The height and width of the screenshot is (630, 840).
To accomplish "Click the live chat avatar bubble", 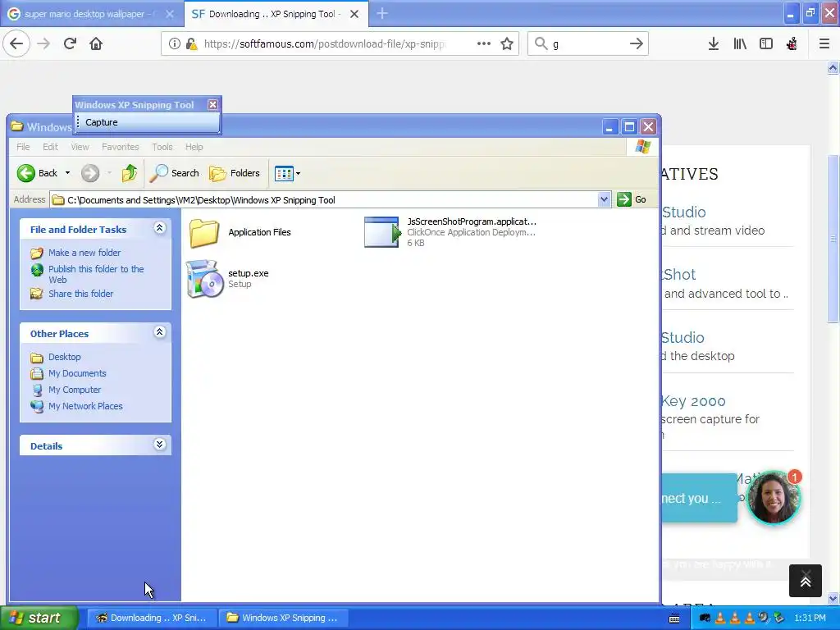I will pyautogui.click(x=773, y=498).
